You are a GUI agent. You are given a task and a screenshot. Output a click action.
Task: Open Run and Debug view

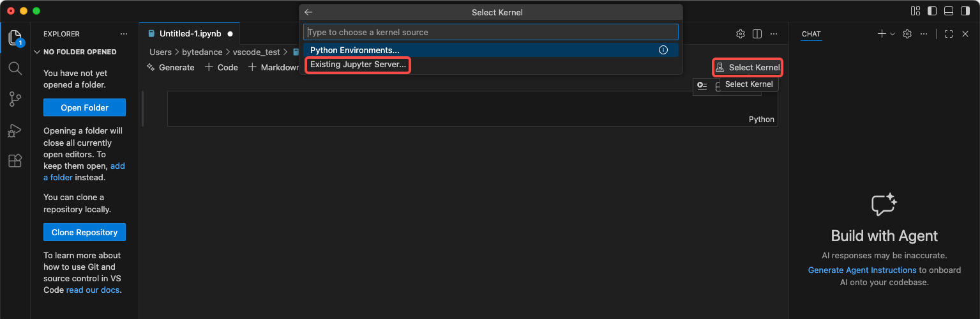(x=15, y=130)
